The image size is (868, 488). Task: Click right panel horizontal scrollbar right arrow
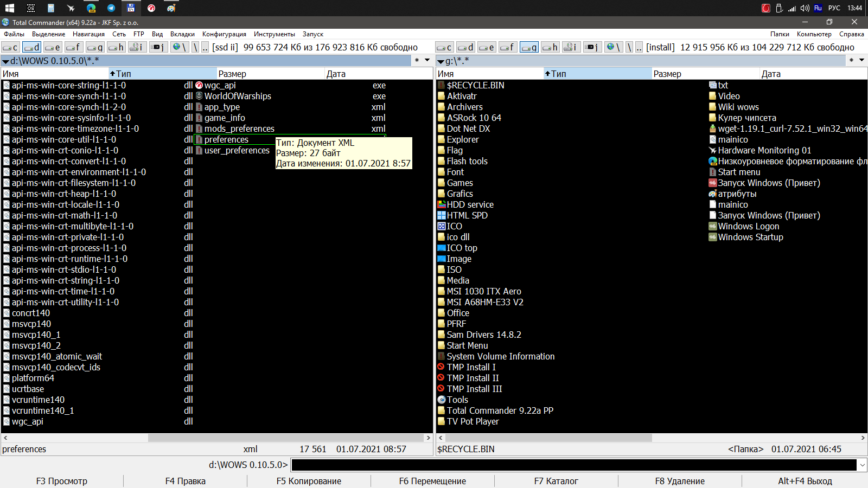click(863, 438)
